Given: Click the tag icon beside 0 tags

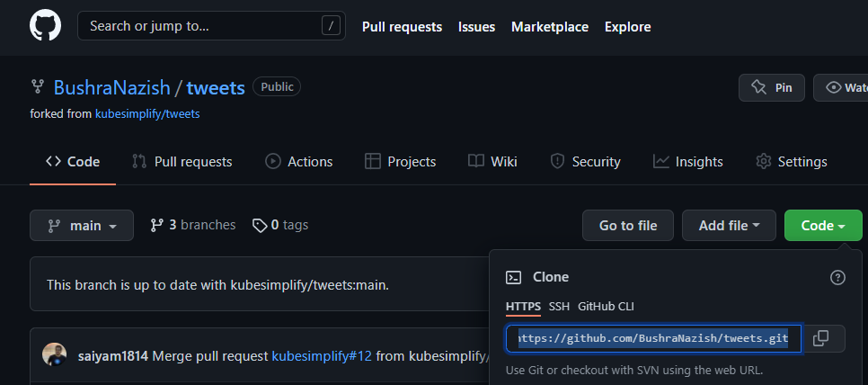Looking at the screenshot, I should pyautogui.click(x=260, y=226).
